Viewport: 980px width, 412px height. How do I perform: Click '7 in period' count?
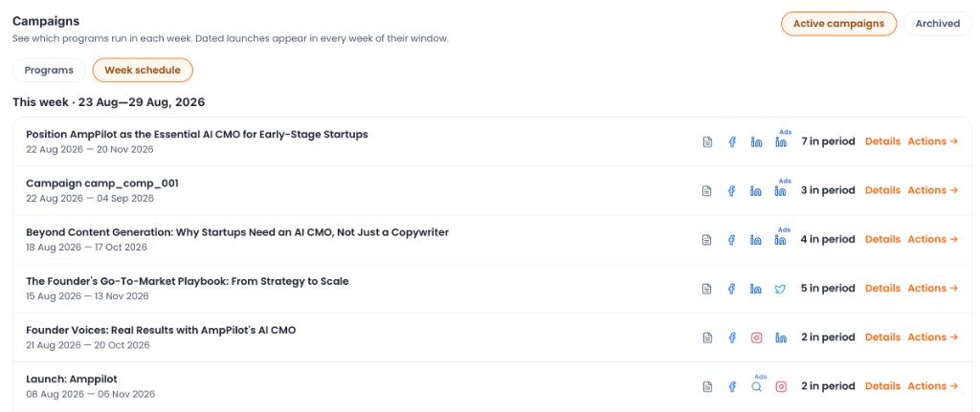[828, 141]
